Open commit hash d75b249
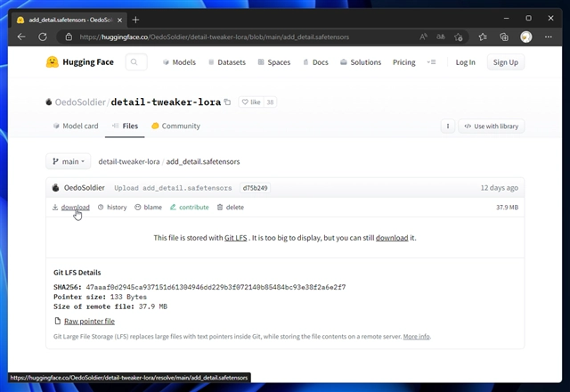The height and width of the screenshot is (392, 570). click(256, 188)
